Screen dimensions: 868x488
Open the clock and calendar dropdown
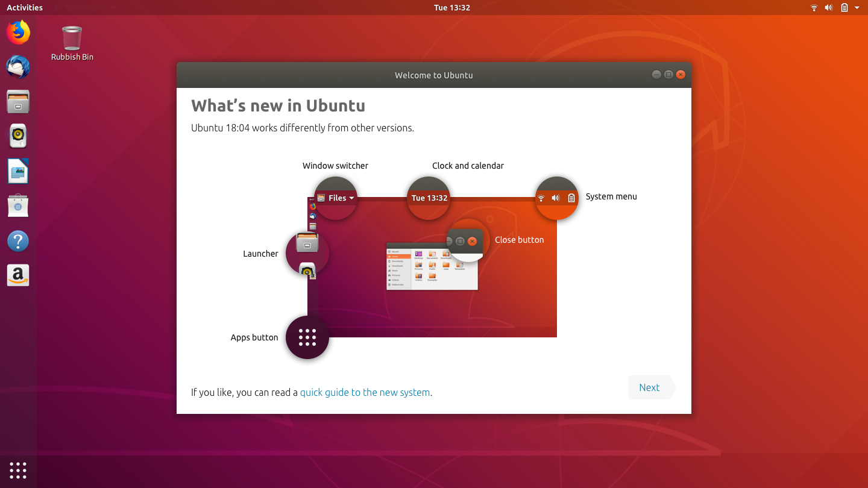[x=451, y=7]
